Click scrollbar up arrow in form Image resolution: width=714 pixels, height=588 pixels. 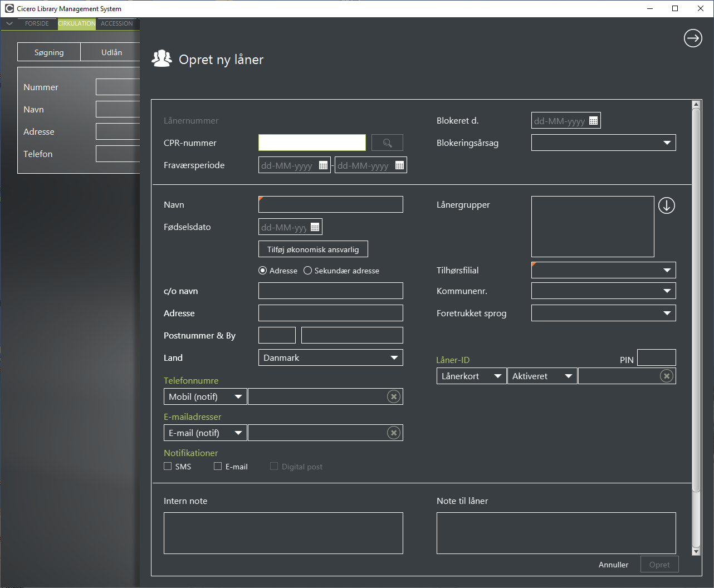[696, 105]
